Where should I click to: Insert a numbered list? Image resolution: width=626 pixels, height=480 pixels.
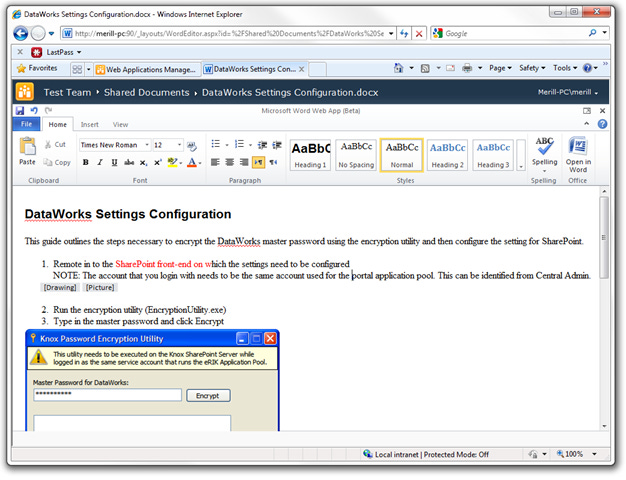[x=239, y=144]
